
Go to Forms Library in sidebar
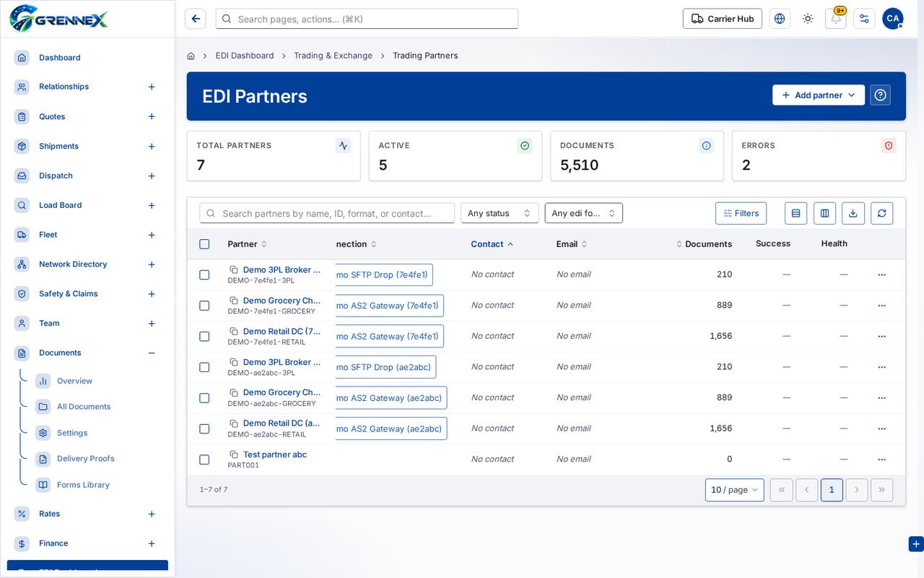pyautogui.click(x=83, y=485)
